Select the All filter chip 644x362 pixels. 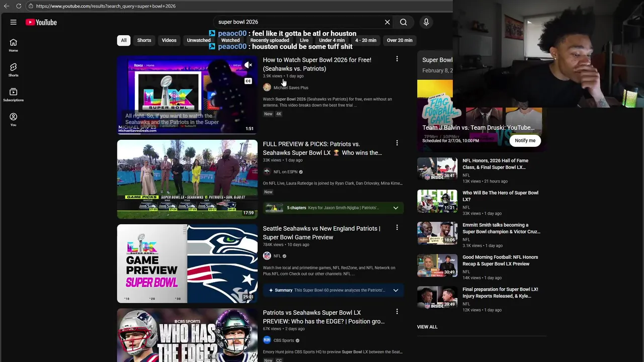coord(124,40)
